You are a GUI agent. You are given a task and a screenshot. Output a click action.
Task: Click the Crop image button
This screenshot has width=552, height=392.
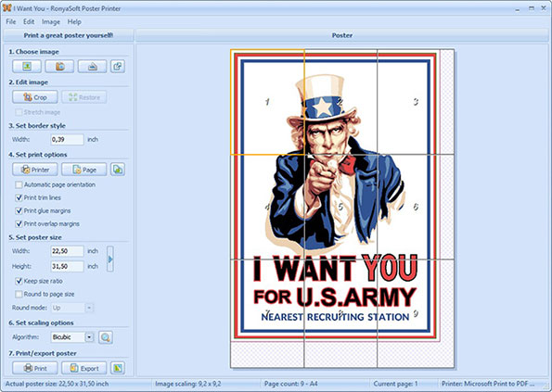(x=35, y=97)
